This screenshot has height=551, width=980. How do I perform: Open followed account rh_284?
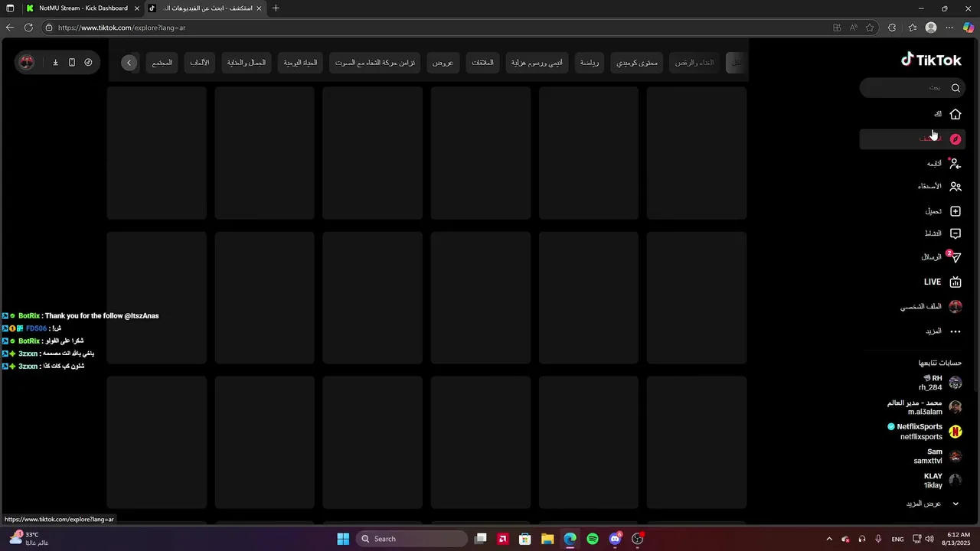[933, 383]
